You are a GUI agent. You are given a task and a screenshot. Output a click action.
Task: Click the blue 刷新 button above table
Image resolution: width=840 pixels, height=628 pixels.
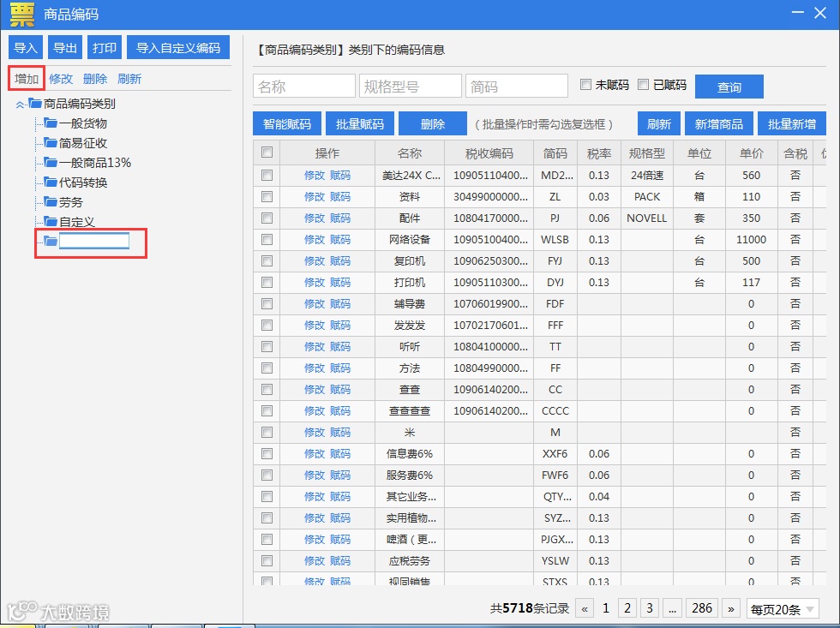tap(658, 124)
